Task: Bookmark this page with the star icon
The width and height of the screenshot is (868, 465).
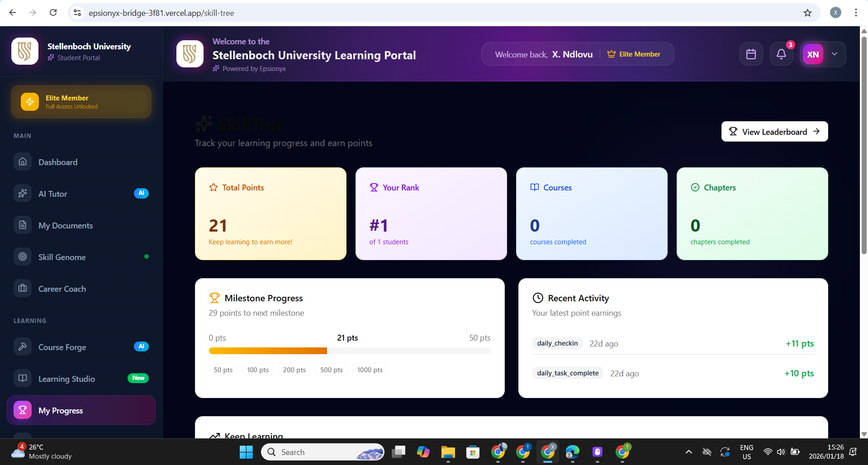Action: [807, 13]
